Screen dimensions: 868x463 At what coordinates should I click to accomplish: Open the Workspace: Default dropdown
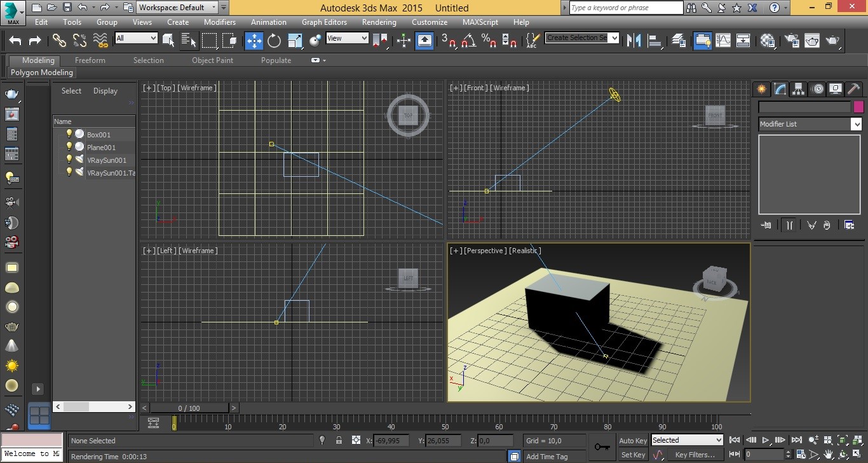click(177, 8)
